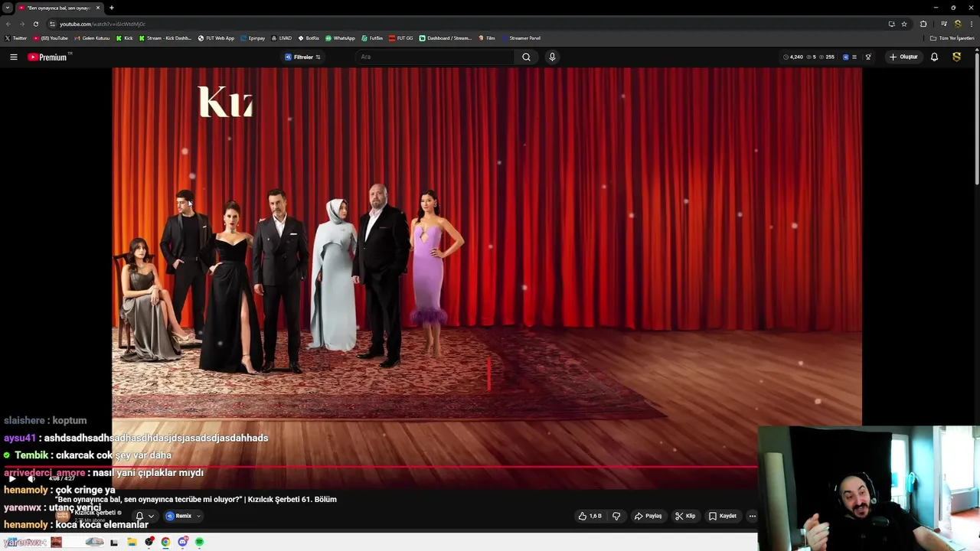Click the site info icon in address bar
Viewport: 980px width, 551px height.
52,24
